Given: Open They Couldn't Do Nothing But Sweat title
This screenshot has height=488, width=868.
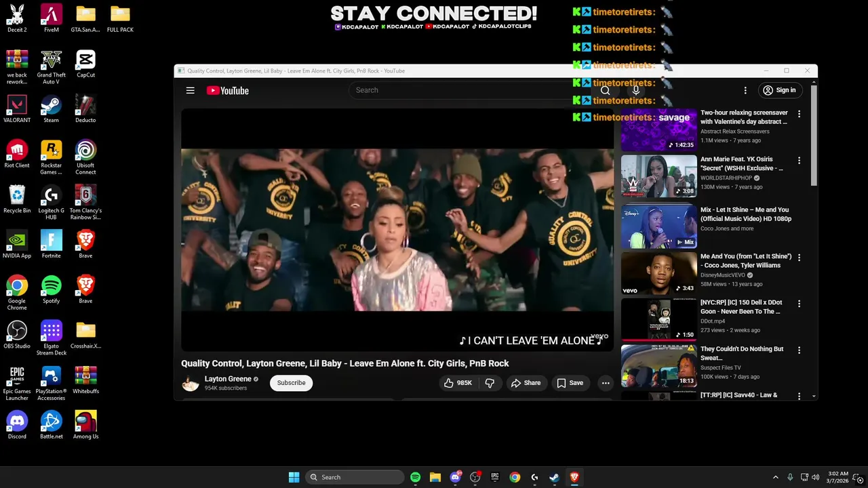Looking at the screenshot, I should pyautogui.click(x=742, y=353).
